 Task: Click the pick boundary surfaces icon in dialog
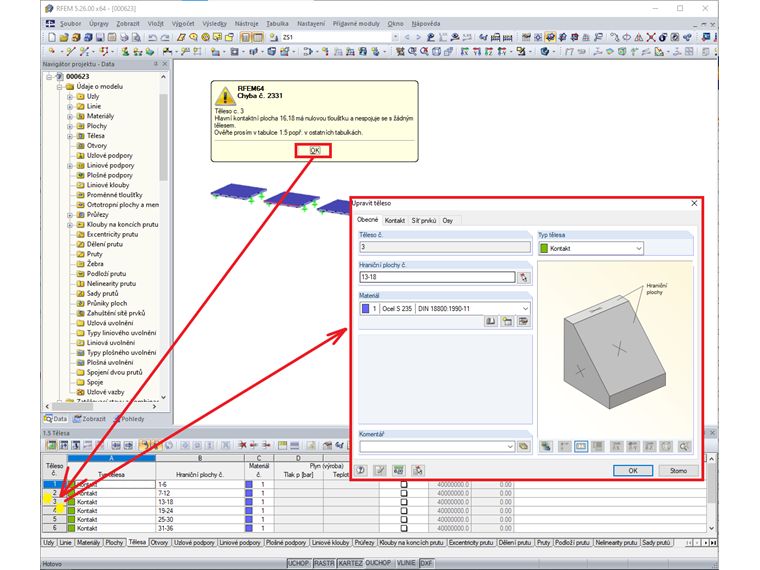(x=523, y=278)
